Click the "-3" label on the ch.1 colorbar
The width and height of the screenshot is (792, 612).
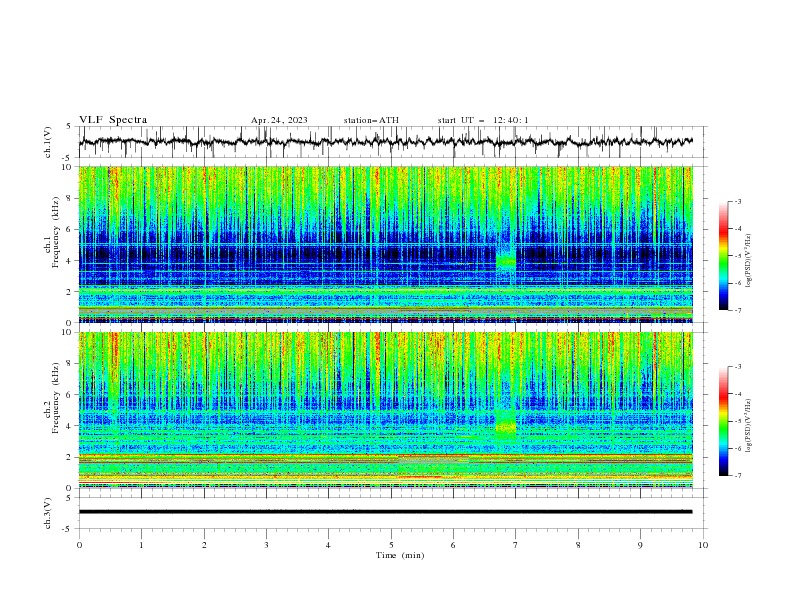click(x=738, y=201)
